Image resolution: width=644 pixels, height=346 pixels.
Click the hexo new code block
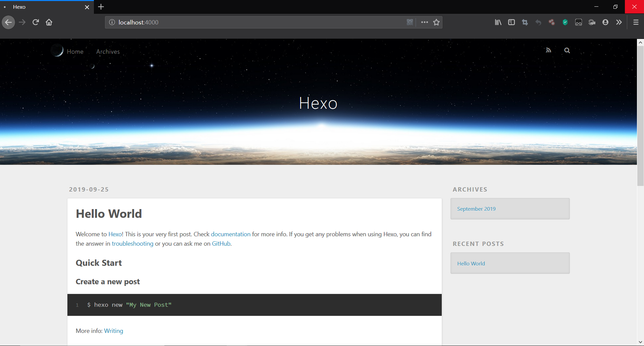coord(255,305)
